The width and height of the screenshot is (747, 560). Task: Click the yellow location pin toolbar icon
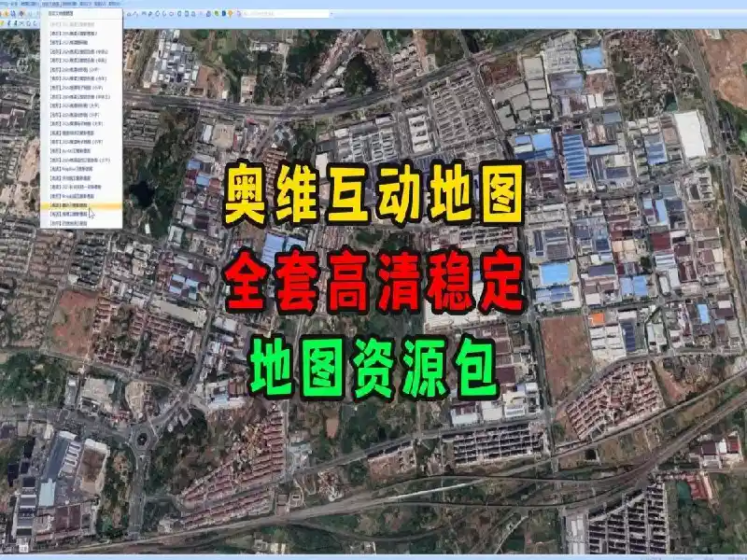[x=230, y=14]
